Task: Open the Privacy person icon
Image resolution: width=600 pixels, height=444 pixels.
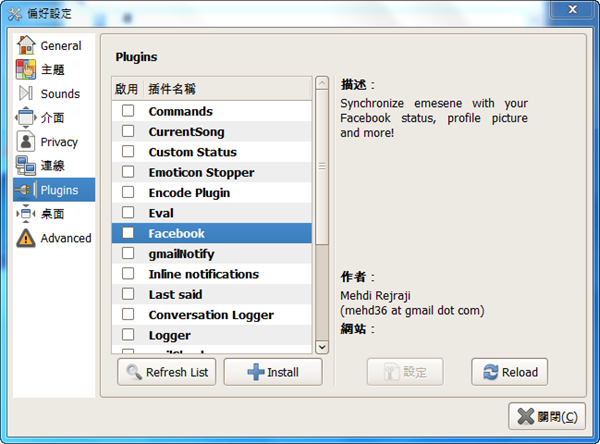Action: click(x=26, y=142)
